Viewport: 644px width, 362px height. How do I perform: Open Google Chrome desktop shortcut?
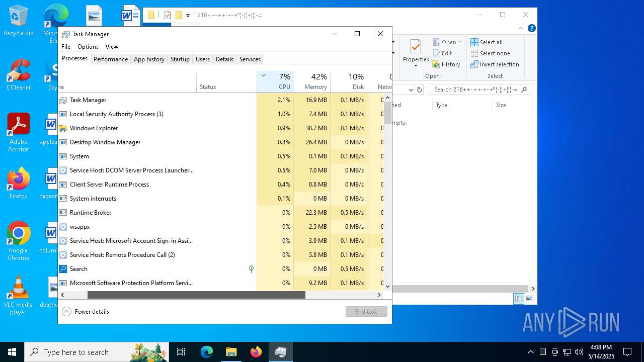pyautogui.click(x=19, y=241)
